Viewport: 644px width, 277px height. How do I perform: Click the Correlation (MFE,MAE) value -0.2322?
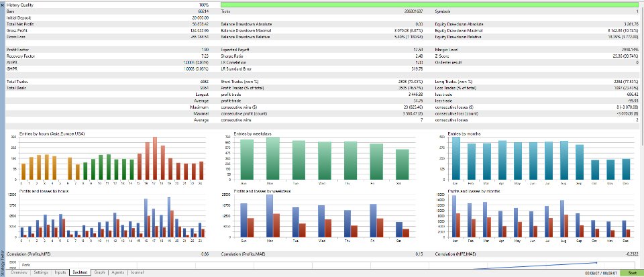(x=633, y=254)
